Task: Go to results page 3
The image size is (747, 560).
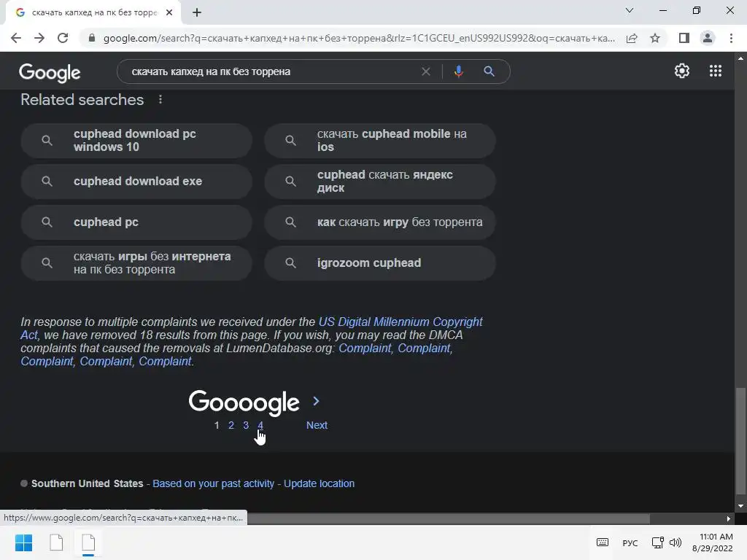Action: click(x=246, y=425)
